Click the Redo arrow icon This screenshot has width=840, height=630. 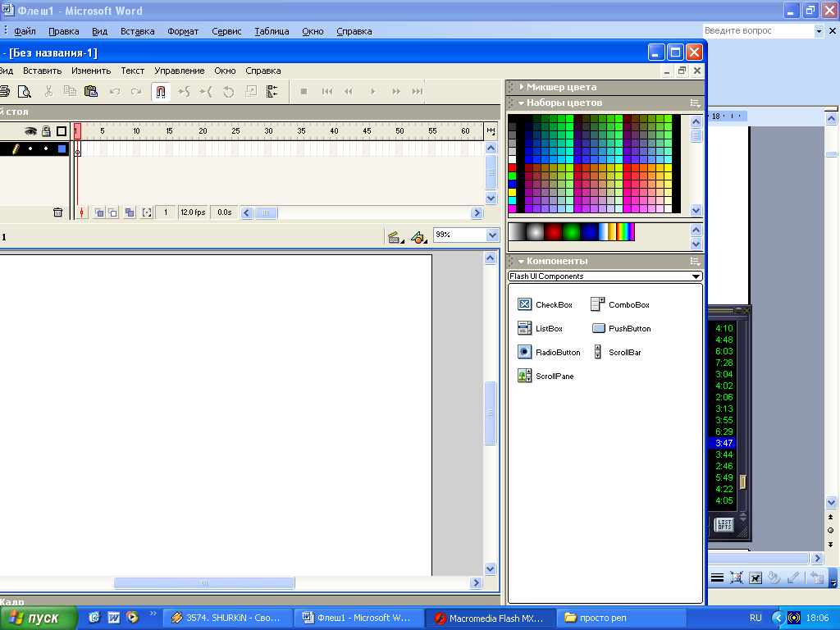[x=136, y=92]
